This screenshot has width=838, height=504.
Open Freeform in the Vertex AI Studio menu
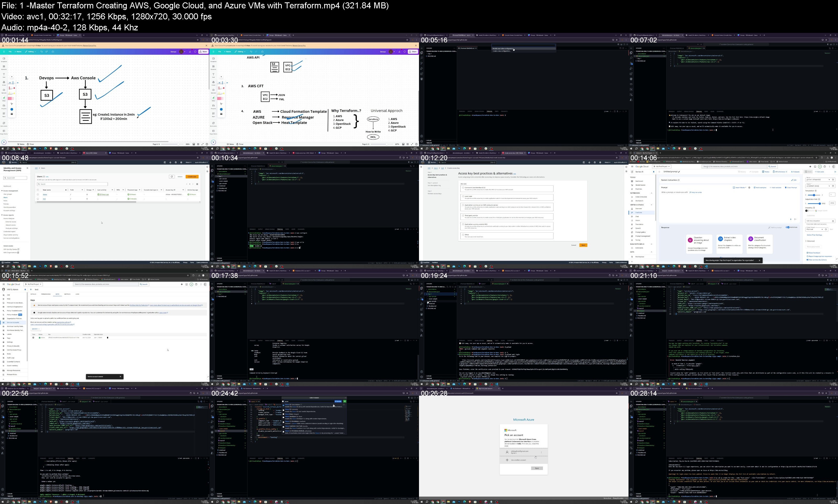pos(638,212)
